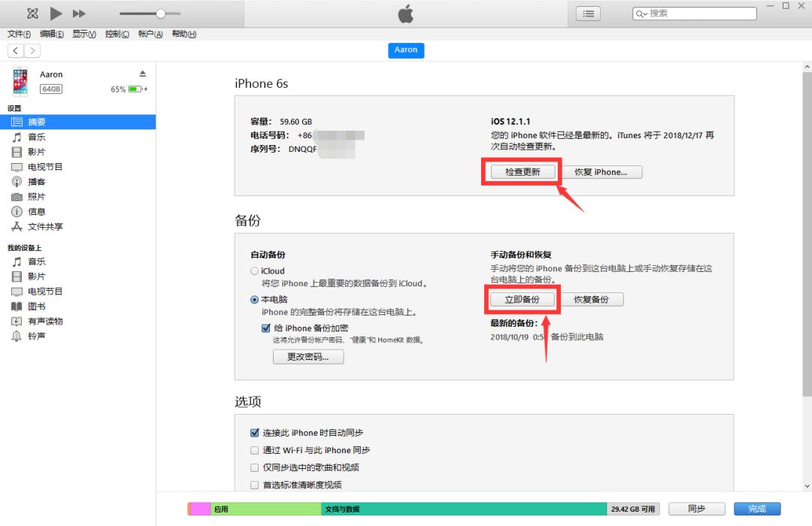Select the iCloud backup radio button

pyautogui.click(x=254, y=271)
